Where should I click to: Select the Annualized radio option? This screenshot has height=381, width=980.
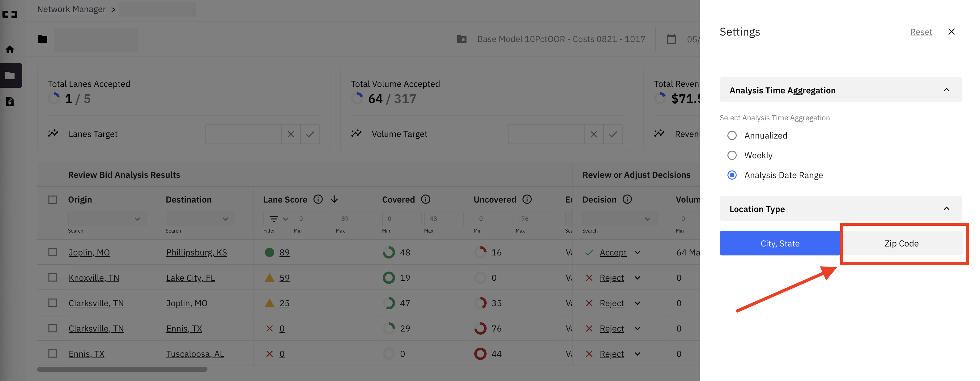(732, 135)
